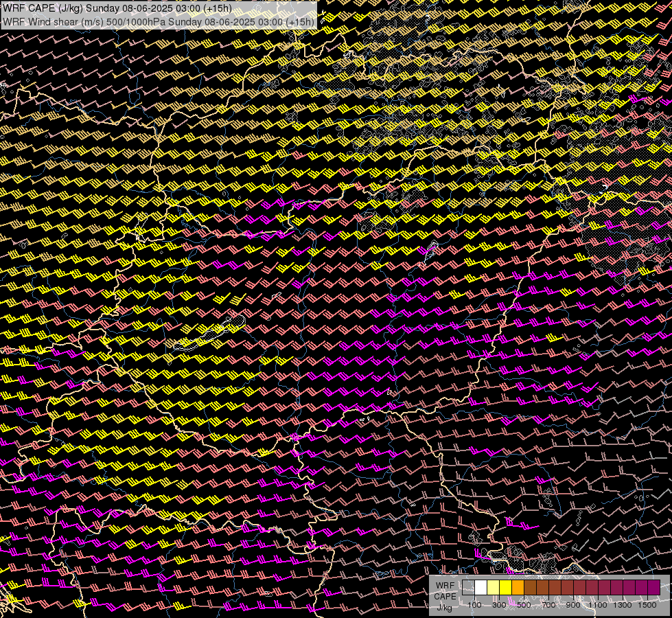Screen dimensions: 672x618
Task: Click the 100 legend value
Action: tap(474, 605)
